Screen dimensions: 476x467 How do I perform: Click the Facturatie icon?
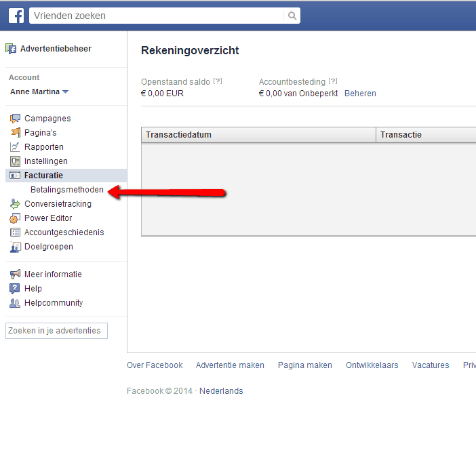click(15, 176)
